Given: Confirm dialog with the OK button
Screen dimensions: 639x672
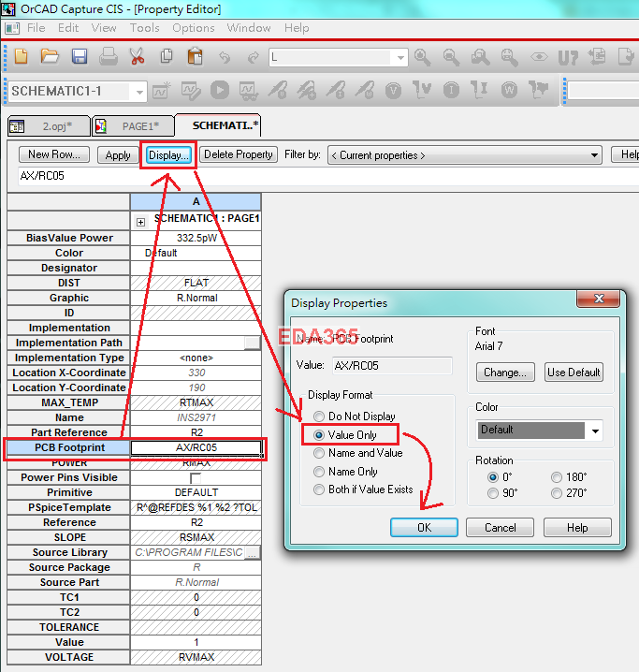Looking at the screenshot, I should (x=424, y=527).
